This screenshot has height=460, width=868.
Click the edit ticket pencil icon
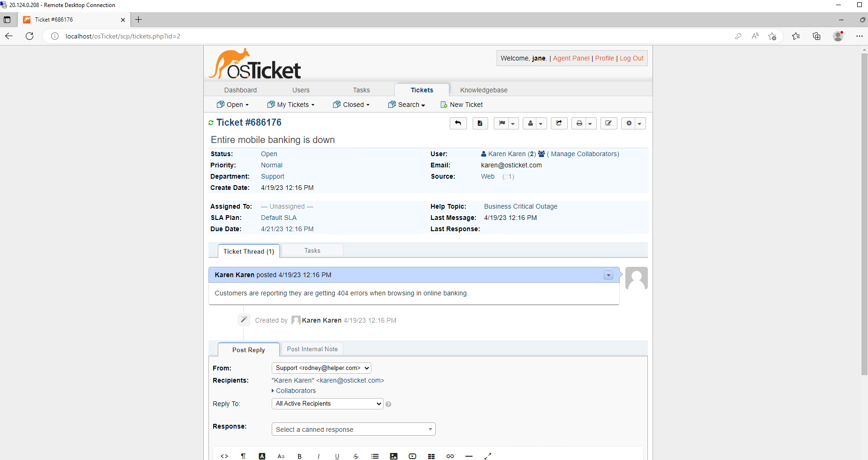(x=608, y=123)
